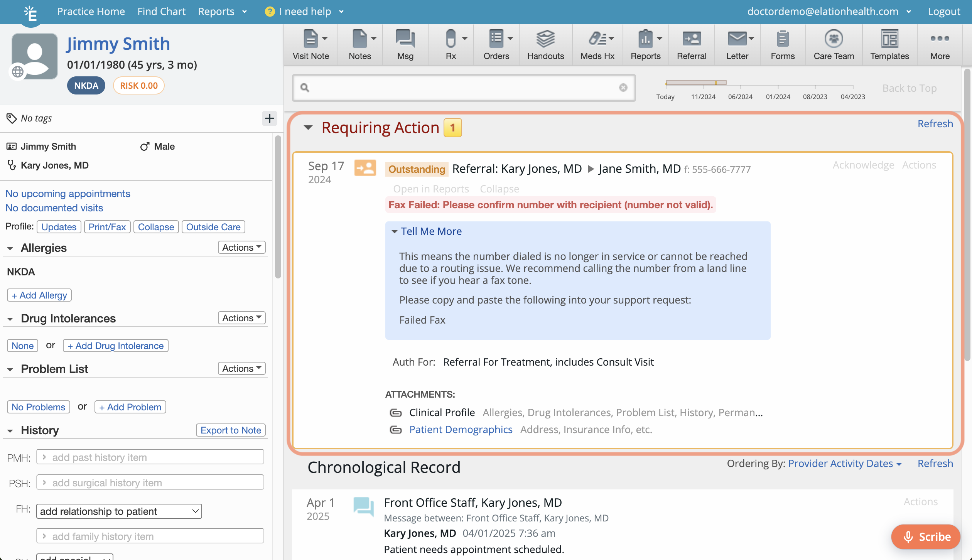Go to Find Chart
The image size is (972, 560).
[161, 11]
